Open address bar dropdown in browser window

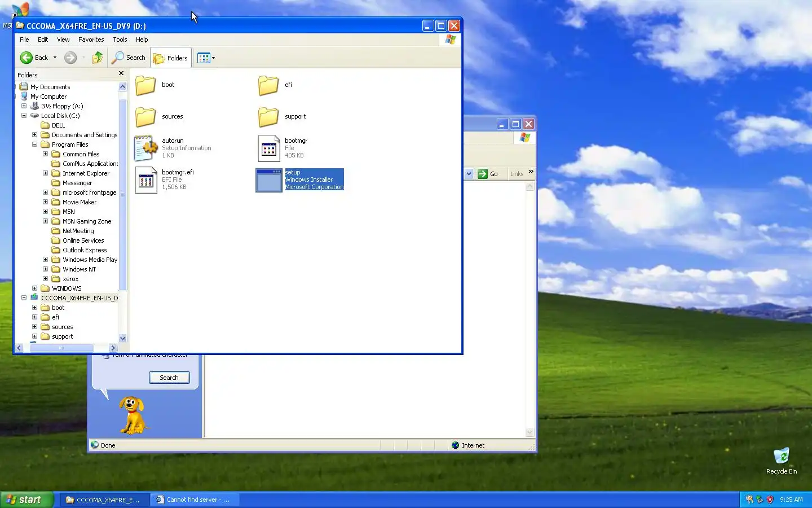tap(469, 174)
